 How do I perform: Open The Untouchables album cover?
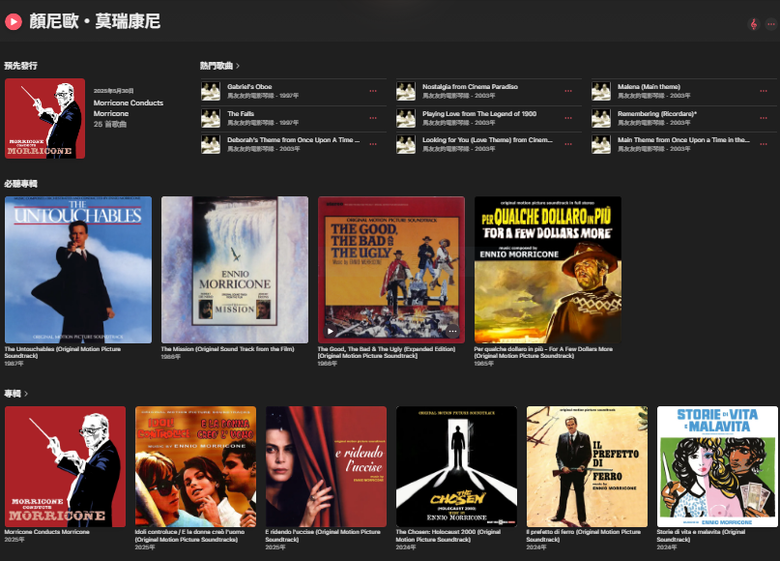pos(78,270)
